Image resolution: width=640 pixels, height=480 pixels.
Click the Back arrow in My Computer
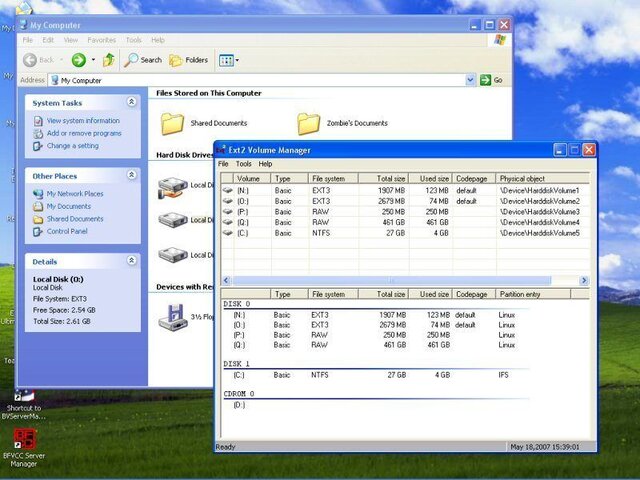[30, 60]
